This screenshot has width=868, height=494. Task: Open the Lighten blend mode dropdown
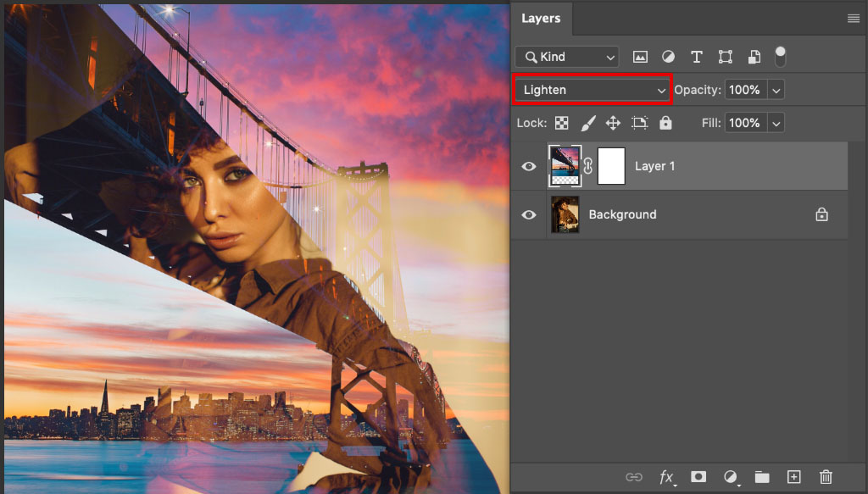[x=592, y=89]
